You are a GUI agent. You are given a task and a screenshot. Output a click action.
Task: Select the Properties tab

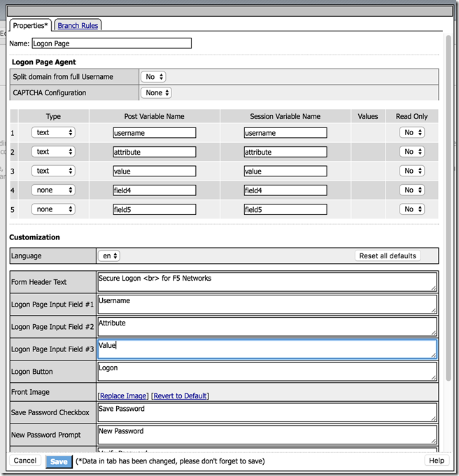tap(31, 25)
